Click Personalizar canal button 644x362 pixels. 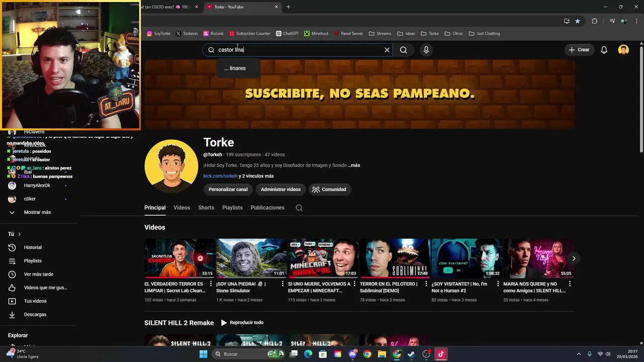click(228, 190)
